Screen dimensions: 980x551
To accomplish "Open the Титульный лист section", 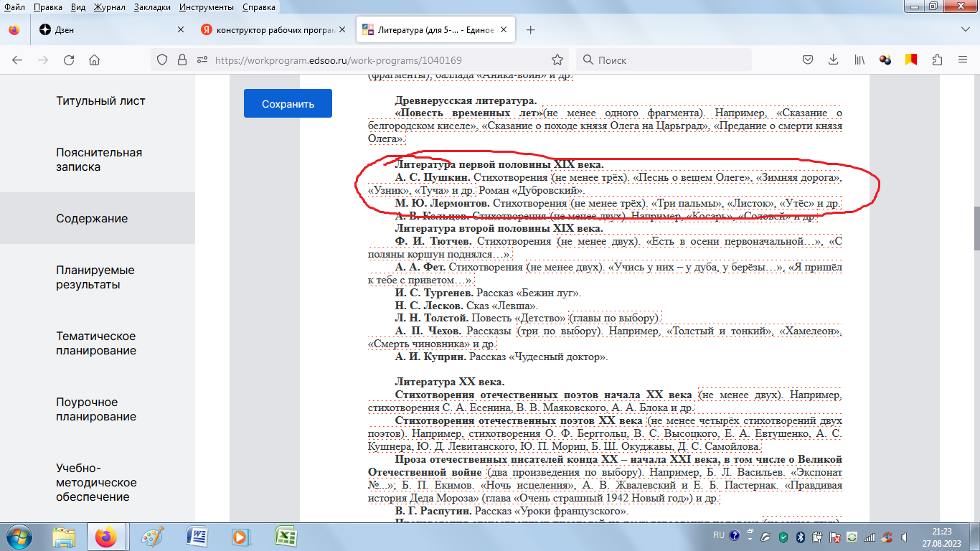I will pos(100,101).
